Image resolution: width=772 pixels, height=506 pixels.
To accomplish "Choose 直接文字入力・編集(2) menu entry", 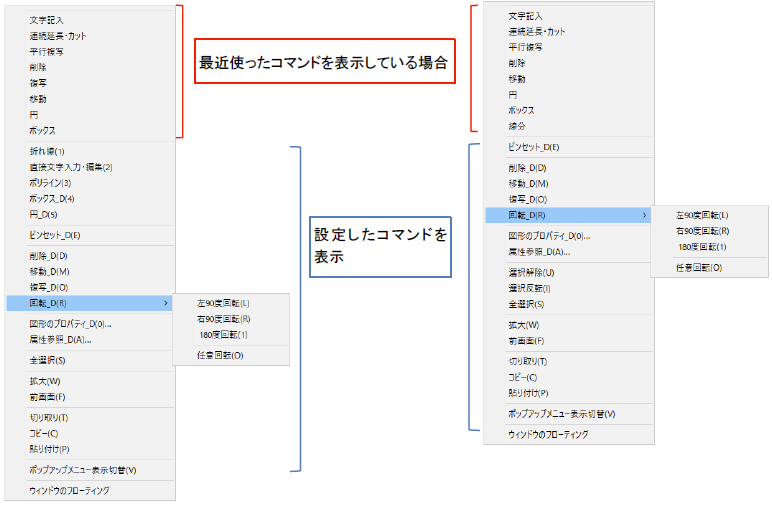I will [x=71, y=167].
